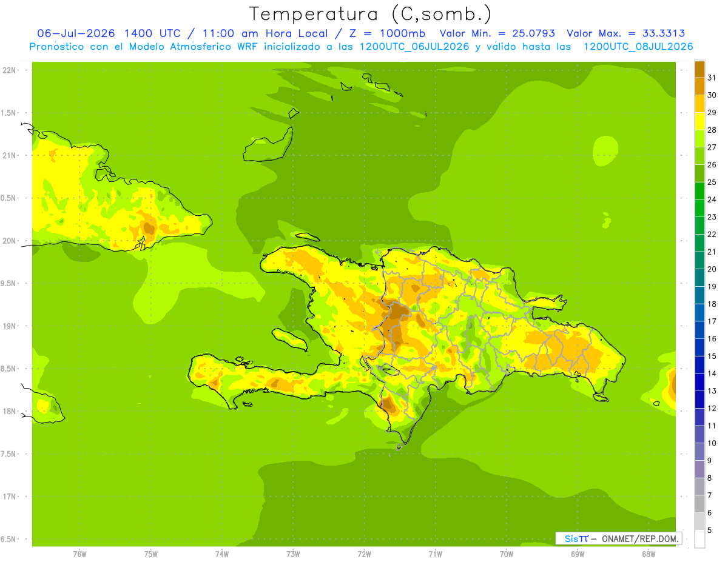Click the "5" label on the color scale
The width and height of the screenshot is (728, 562).
pyautogui.click(x=710, y=530)
